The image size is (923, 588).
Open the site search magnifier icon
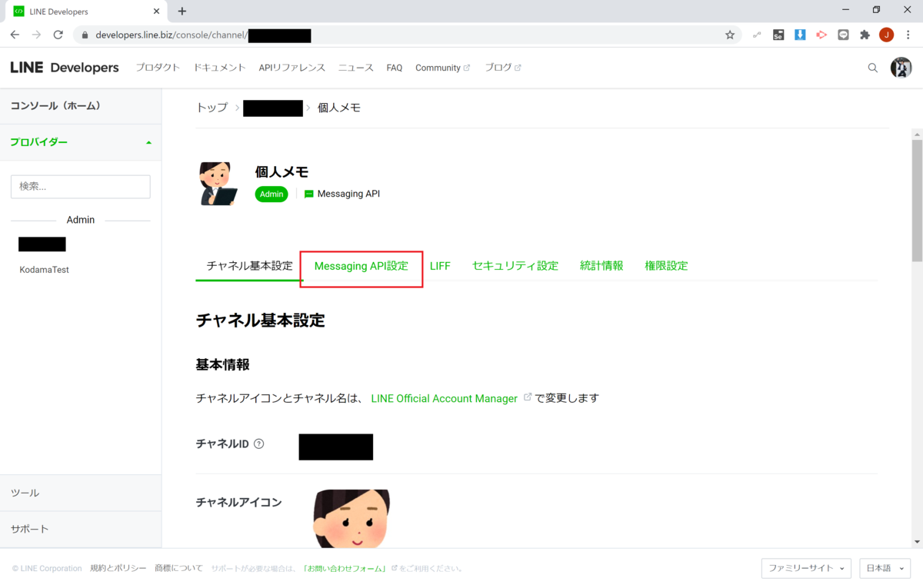click(x=872, y=68)
